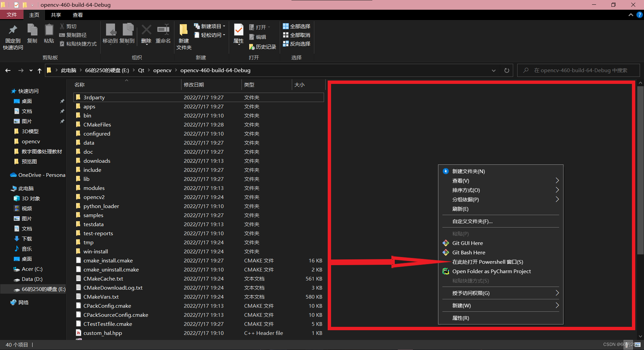
Task: Click Invert selection (反向选择) in ribbon
Action: (x=297, y=44)
